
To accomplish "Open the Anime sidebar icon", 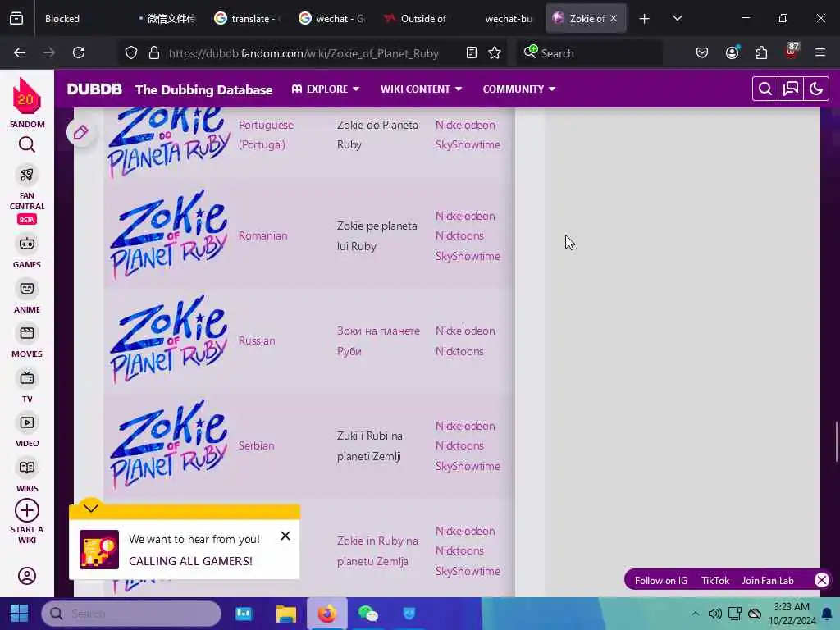I will [x=27, y=289].
